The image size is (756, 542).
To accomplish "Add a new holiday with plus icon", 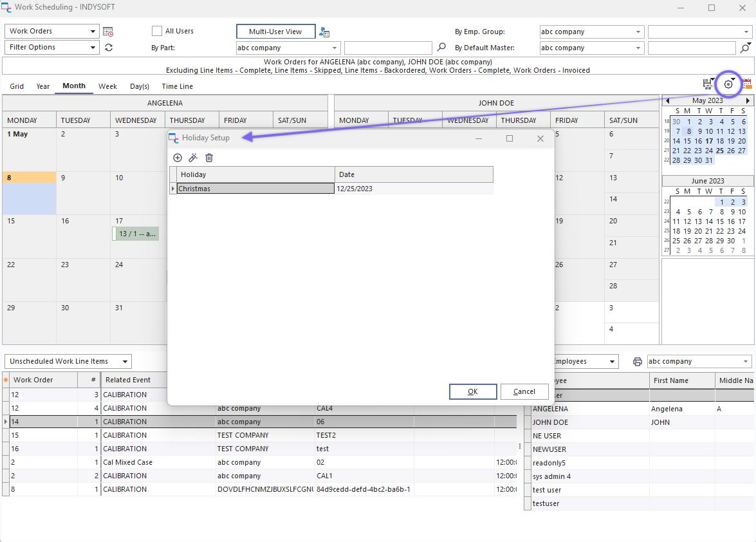I will (178, 158).
